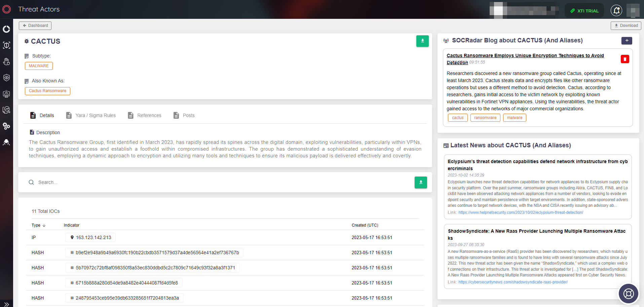The image size is (644, 307).
Task: Click the Description section heading
Action: pos(45,132)
